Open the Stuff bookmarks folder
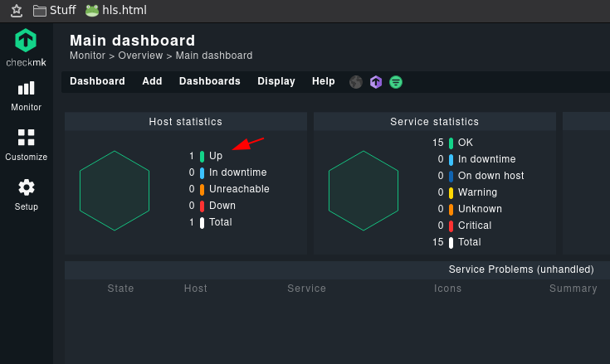This screenshot has width=610, height=364. [x=54, y=10]
